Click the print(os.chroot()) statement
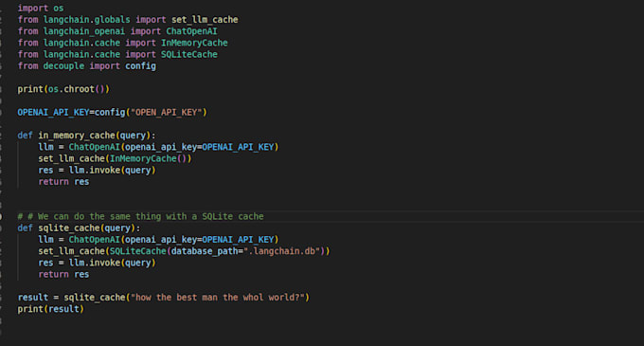This screenshot has width=644, height=346. [x=63, y=89]
